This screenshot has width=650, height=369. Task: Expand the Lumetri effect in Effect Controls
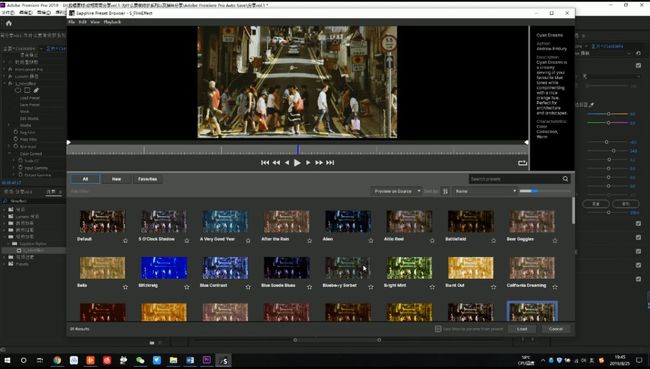pos(5,76)
